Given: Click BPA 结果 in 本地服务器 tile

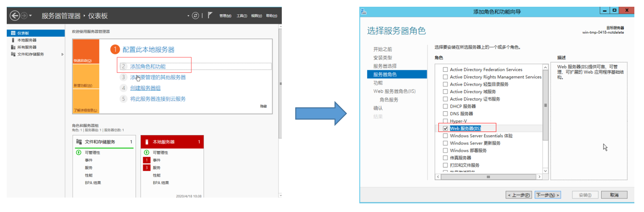Looking at the screenshot, I should [161, 183].
